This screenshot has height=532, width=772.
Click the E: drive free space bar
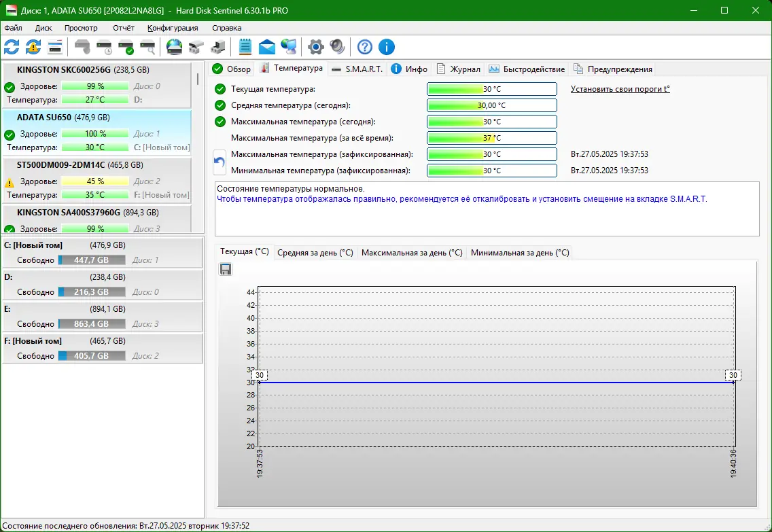tap(92, 324)
